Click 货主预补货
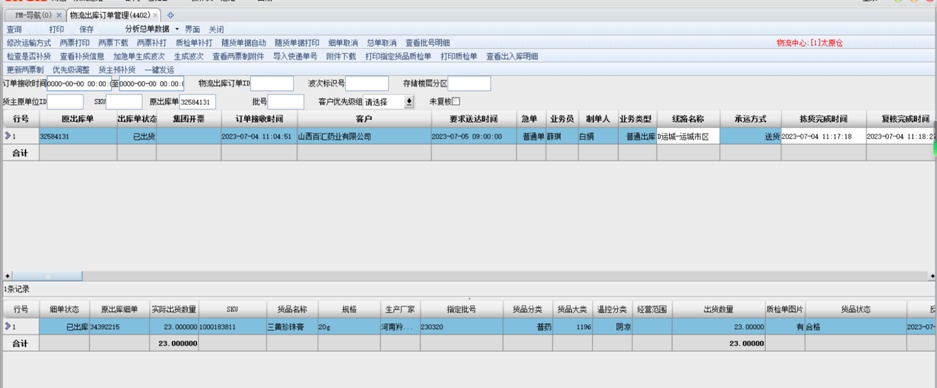Image resolution: width=937 pixels, height=388 pixels. click(117, 70)
